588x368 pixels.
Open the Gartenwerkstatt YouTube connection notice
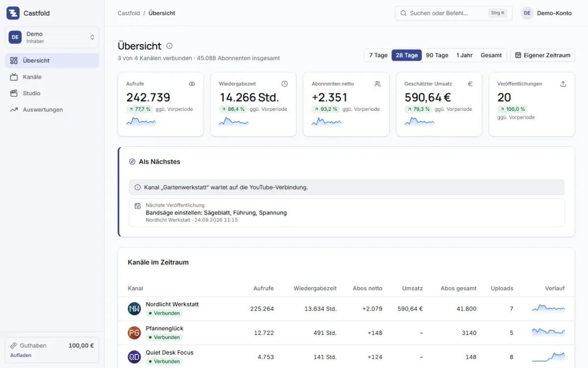pos(347,187)
